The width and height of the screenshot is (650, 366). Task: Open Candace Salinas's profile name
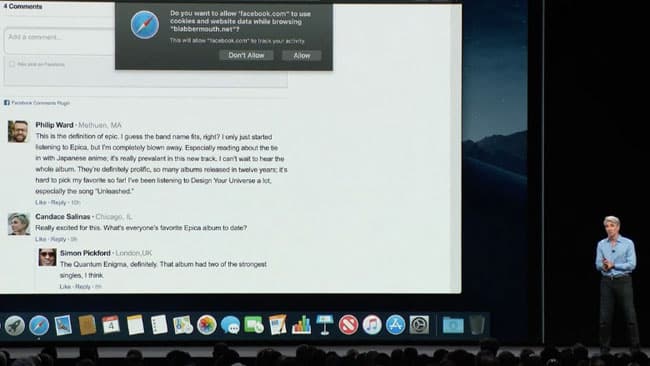[x=63, y=216]
